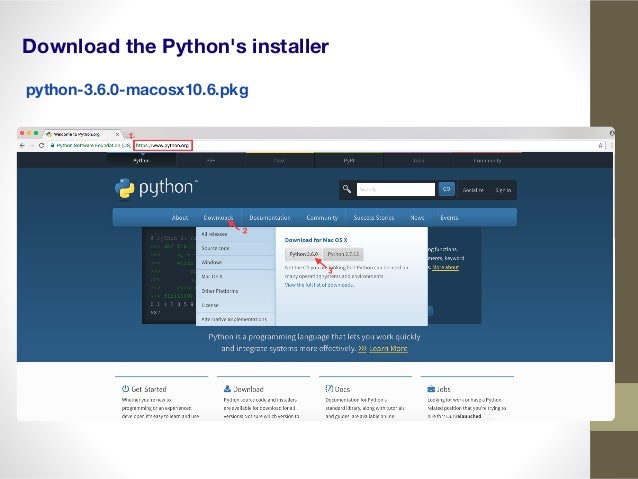The image size is (638, 479).
Task: Click the GO search button
Action: point(446,189)
